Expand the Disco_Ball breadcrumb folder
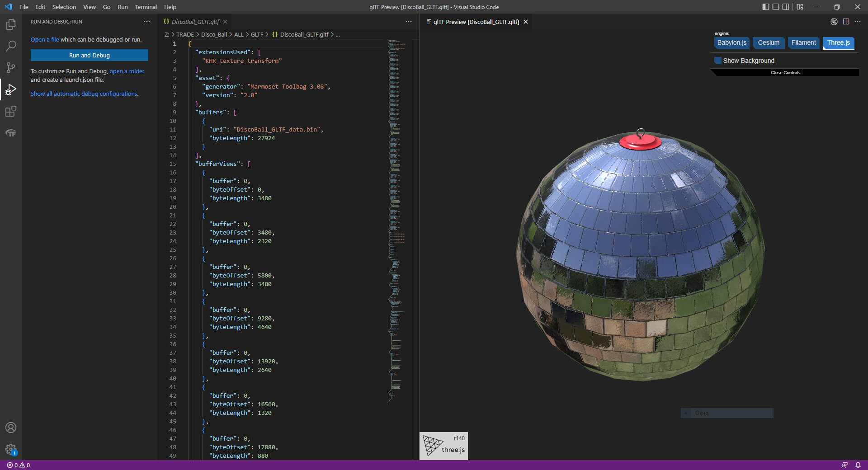 pyautogui.click(x=214, y=34)
